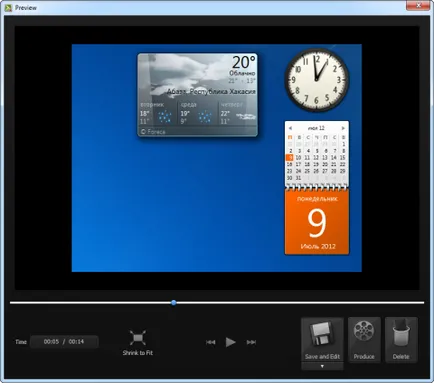The image size is (434, 383).
Task: Click the Produce film reel button
Action: tap(364, 340)
